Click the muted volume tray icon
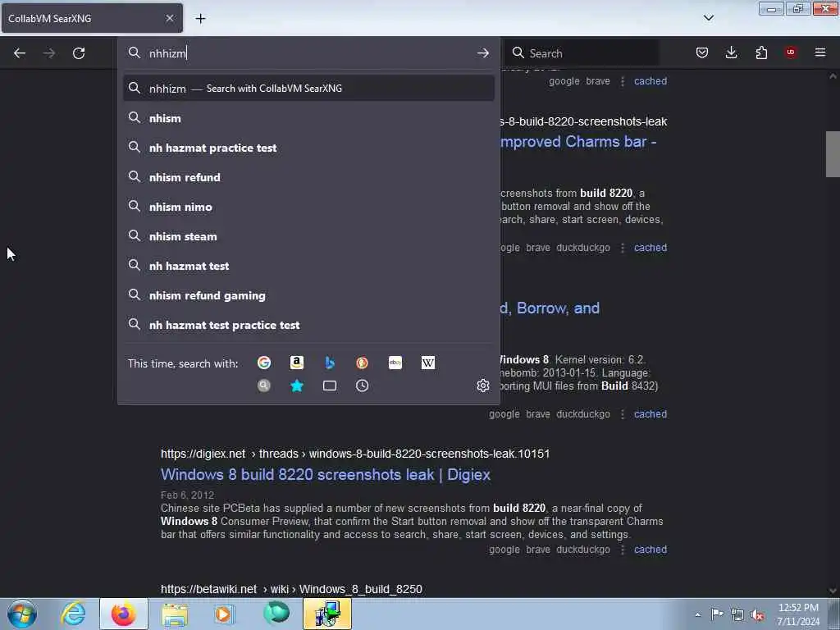Image resolution: width=840 pixels, height=630 pixels. tap(757, 614)
